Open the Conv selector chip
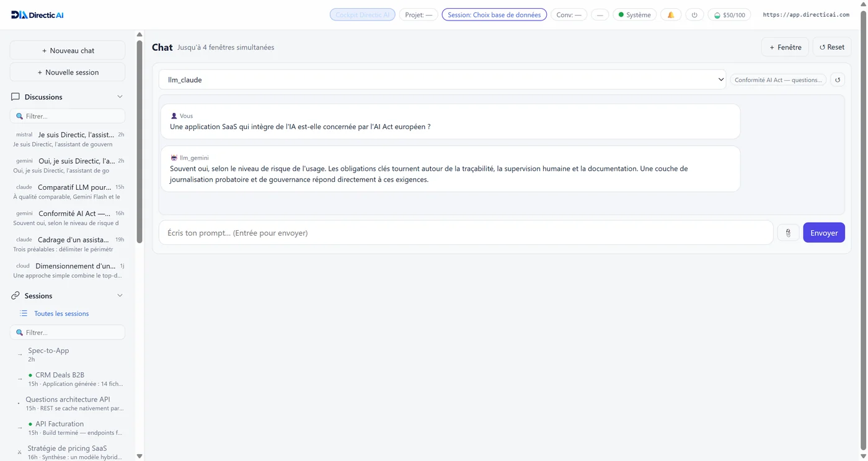Image resolution: width=868 pixels, height=461 pixels. click(569, 15)
